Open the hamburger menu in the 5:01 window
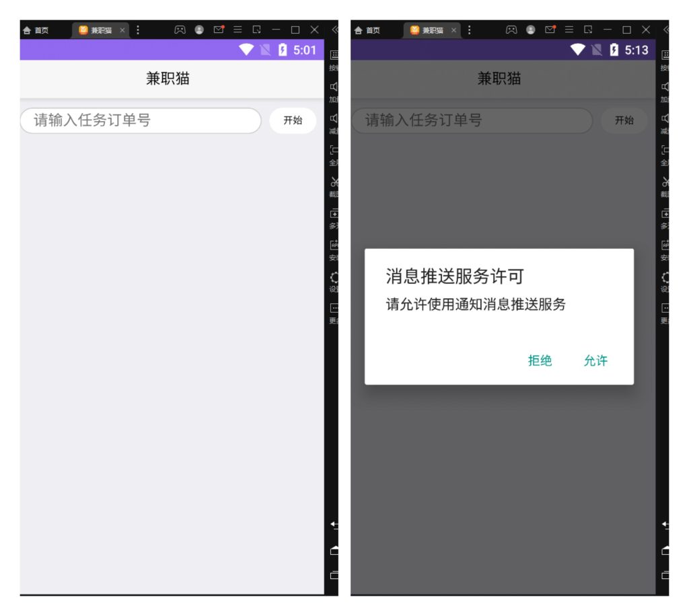 click(x=238, y=30)
